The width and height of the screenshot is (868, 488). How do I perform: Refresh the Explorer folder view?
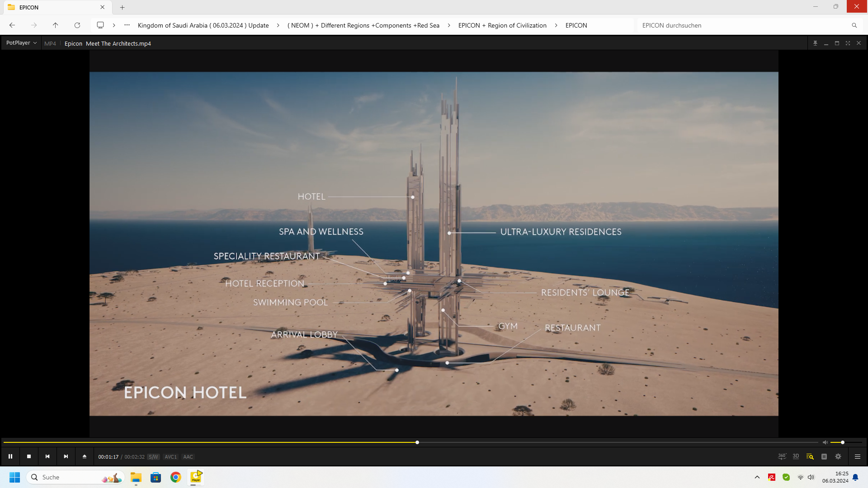(x=77, y=25)
